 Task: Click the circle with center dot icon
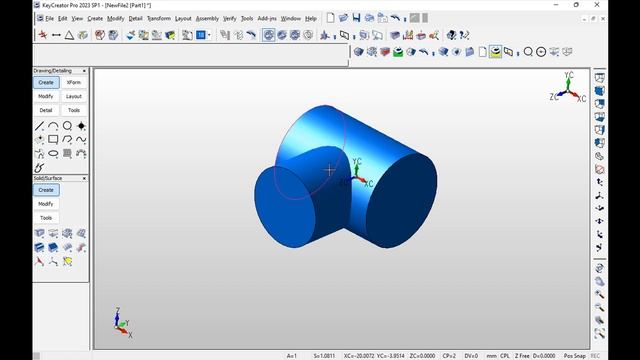click(x=541, y=52)
